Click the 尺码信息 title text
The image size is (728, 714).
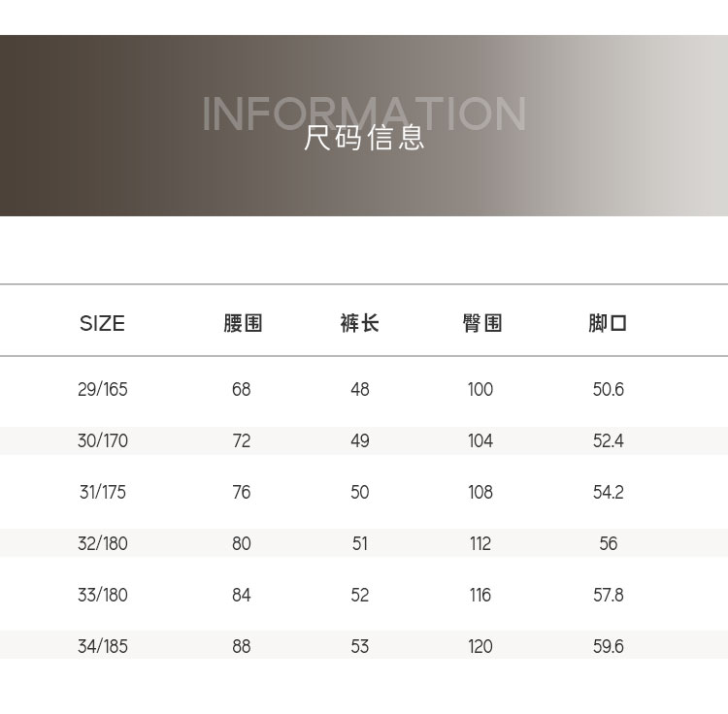point(364,138)
